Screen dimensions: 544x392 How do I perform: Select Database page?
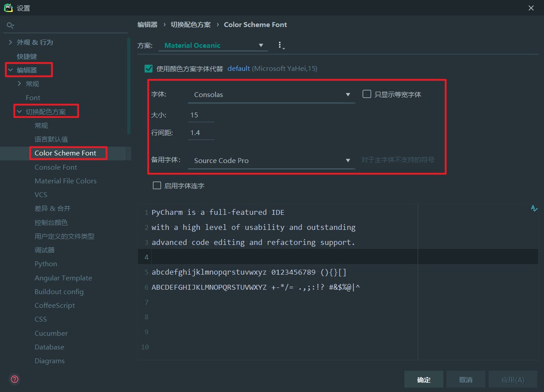click(50, 347)
